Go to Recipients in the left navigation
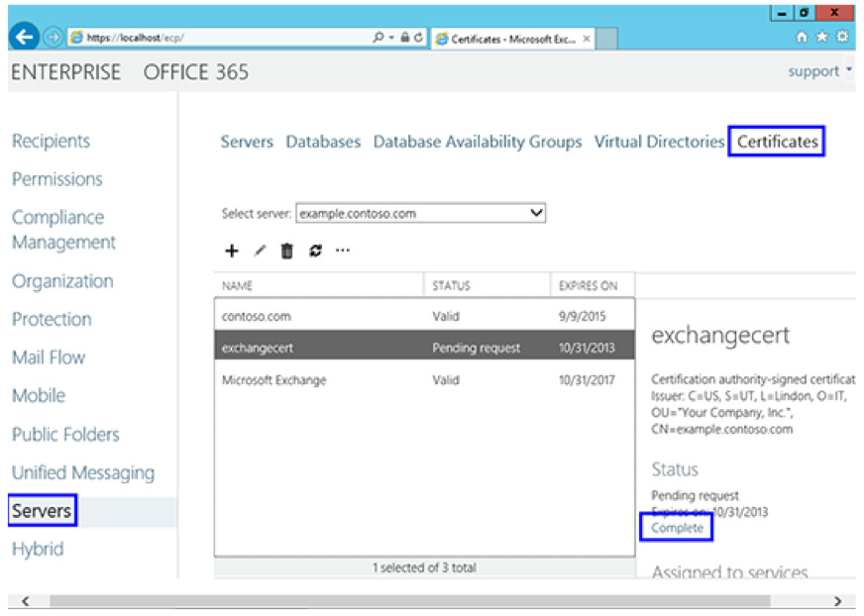Screen dimensions: 864x616 tap(51, 142)
